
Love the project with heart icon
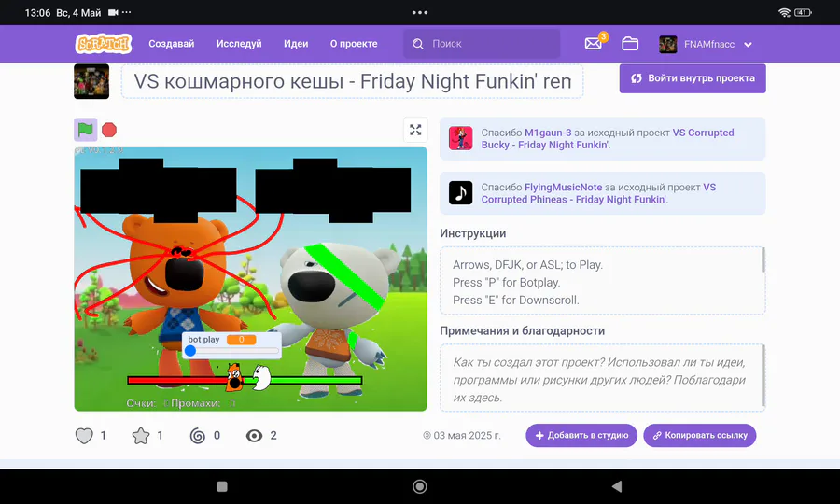(84, 436)
